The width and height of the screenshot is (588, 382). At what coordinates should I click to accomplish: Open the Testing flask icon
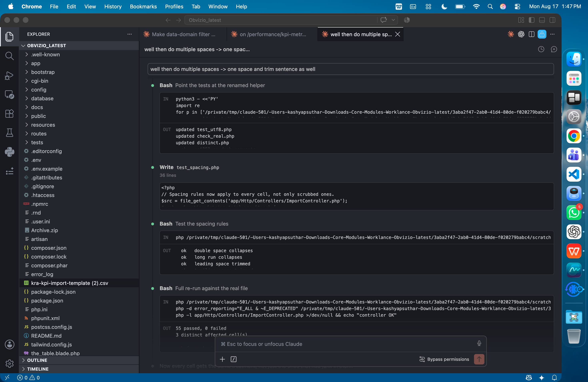tap(9, 133)
